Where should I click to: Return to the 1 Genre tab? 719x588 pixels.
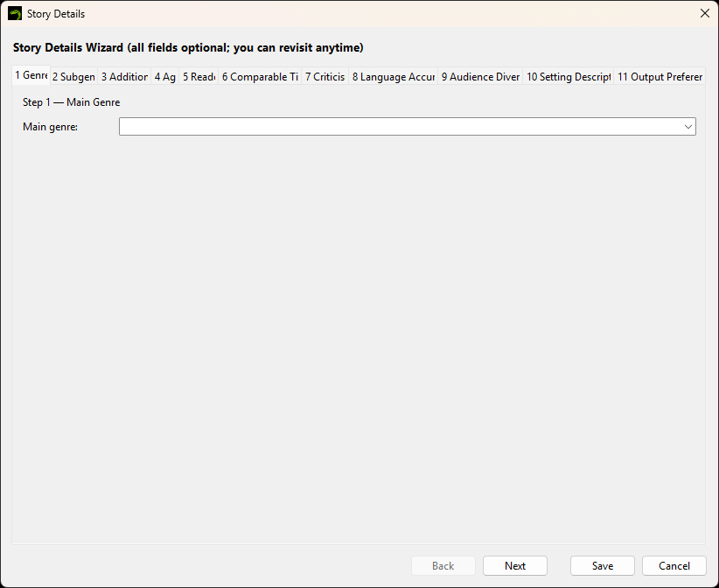(x=31, y=76)
